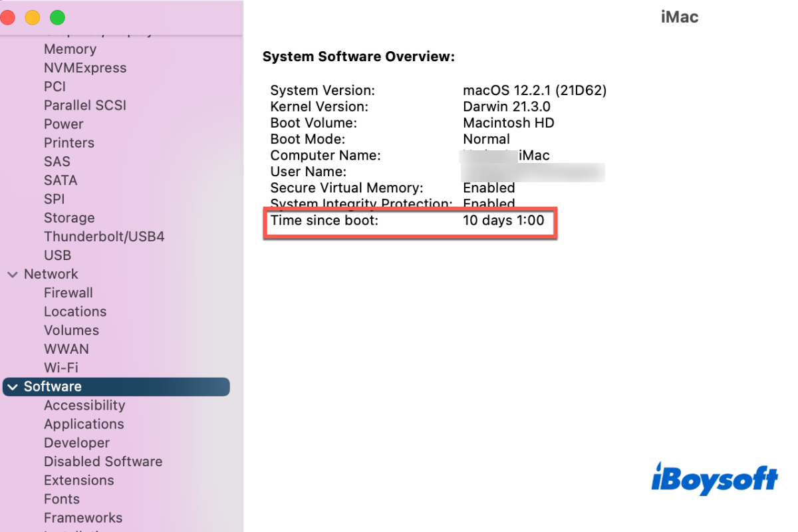Image resolution: width=798 pixels, height=532 pixels.
Task: Select Fonts in the sidebar
Action: [x=62, y=499]
